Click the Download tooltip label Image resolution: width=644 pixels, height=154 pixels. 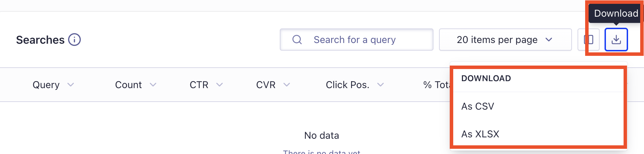pyautogui.click(x=616, y=14)
